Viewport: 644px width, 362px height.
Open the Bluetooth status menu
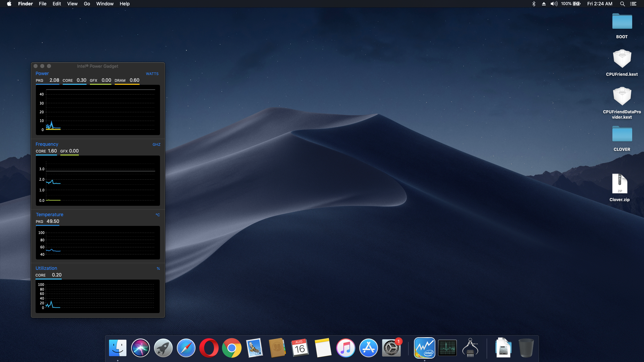[534, 4]
